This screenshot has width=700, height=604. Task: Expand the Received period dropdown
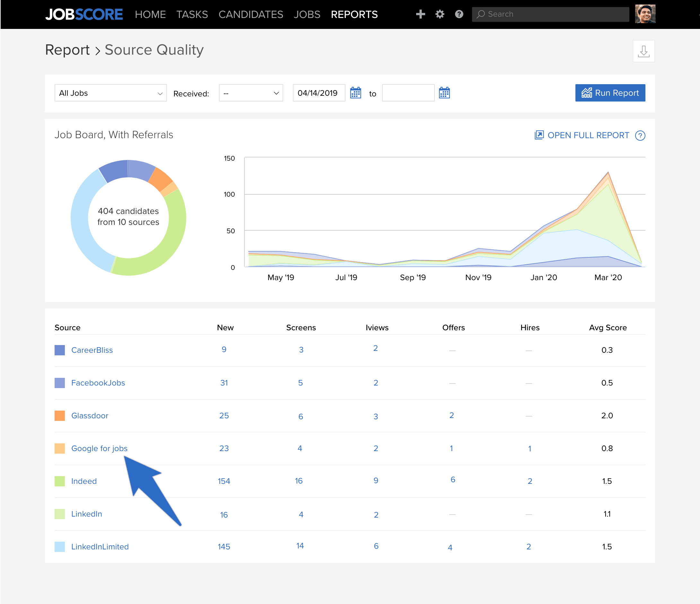[x=251, y=93]
